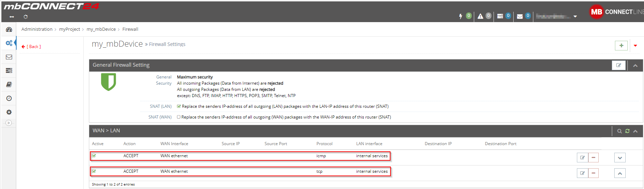Open the envelope messages sidebar icon
This screenshot has width=644, height=189.
[x=9, y=57]
